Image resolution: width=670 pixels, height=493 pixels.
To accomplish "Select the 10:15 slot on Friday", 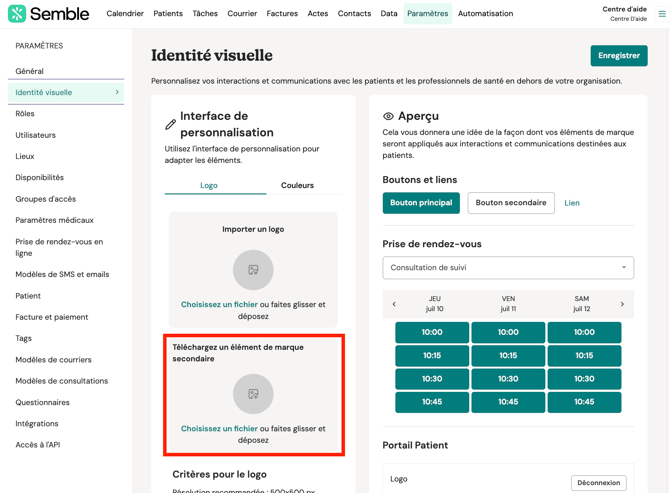I will click(508, 355).
